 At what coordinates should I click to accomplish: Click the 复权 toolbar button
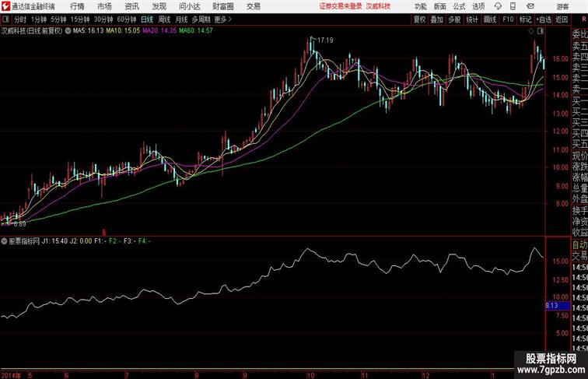[419, 19]
